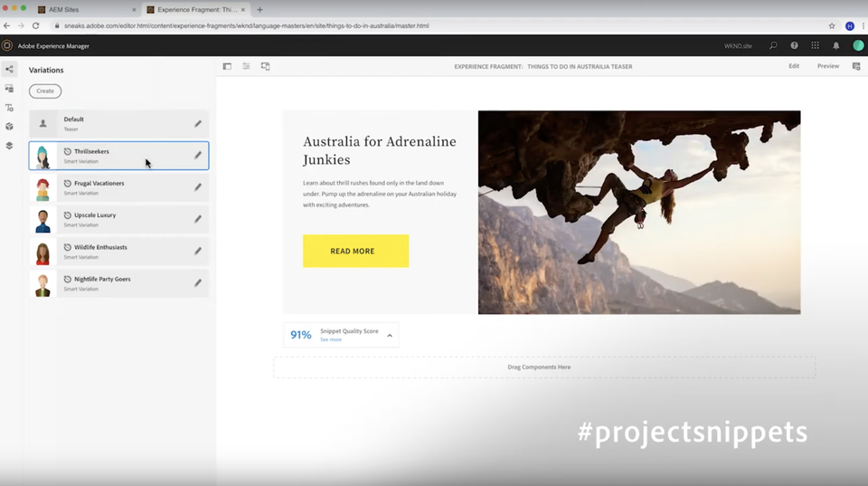Open the notifications bell
Viewport: 868px width, 486px height.
(835, 45)
